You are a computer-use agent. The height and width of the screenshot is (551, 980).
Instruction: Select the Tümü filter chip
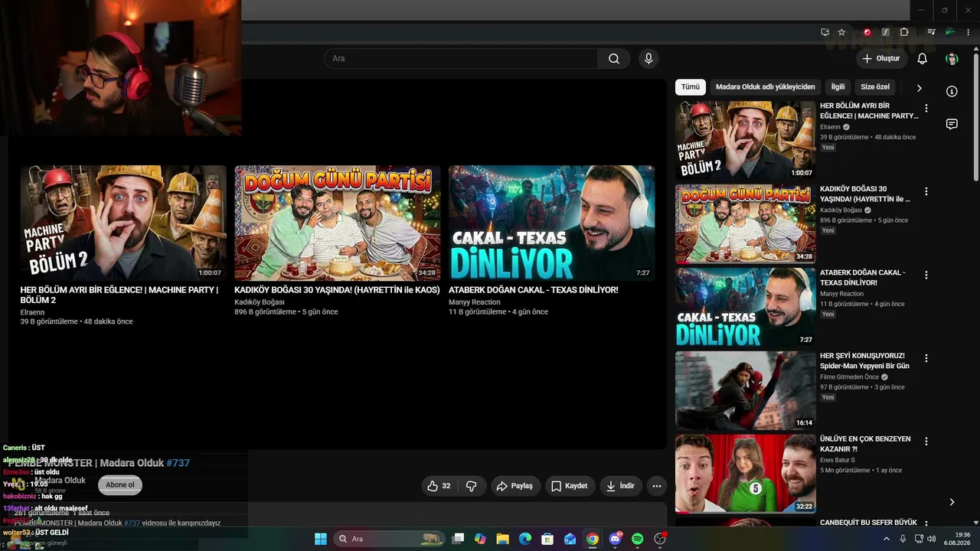click(691, 87)
